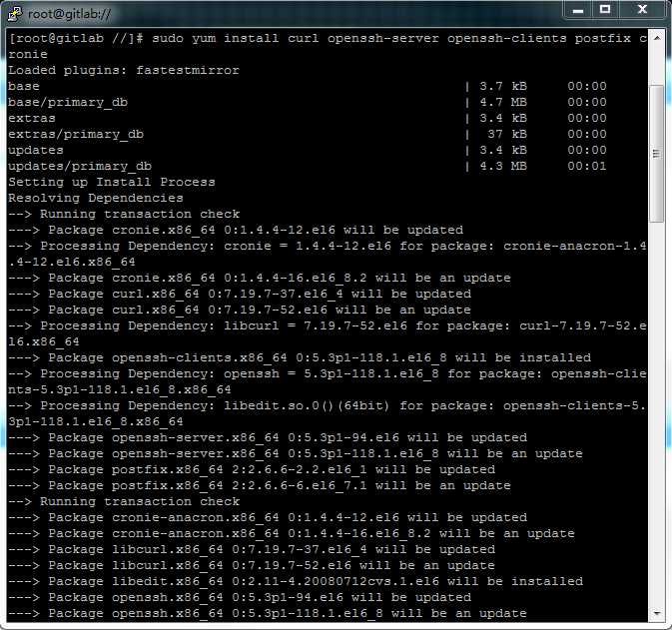Click the '00:01' time value
Viewport: 672px width, 630px height.
coord(587,167)
